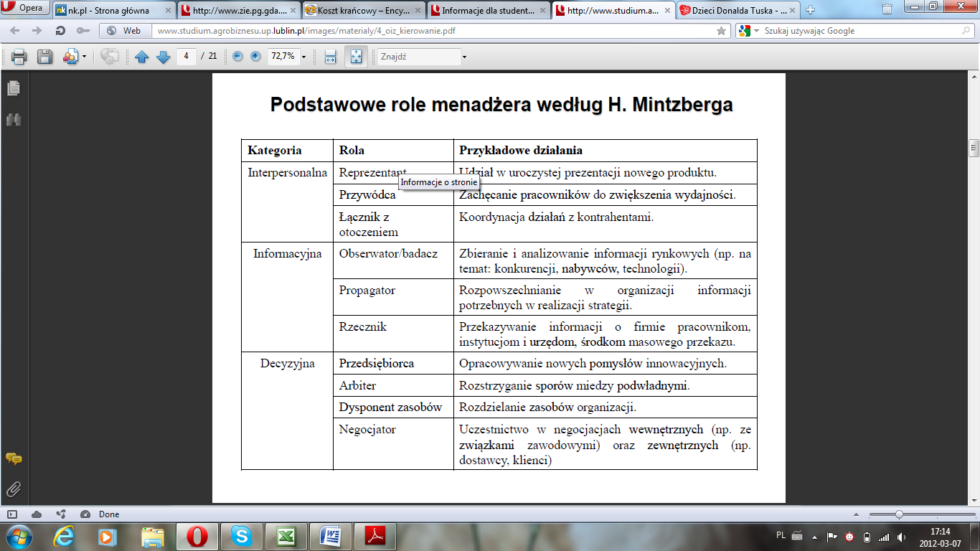980x551 pixels.
Task: Switch to the zie.pg.gda tab
Action: [x=238, y=11]
